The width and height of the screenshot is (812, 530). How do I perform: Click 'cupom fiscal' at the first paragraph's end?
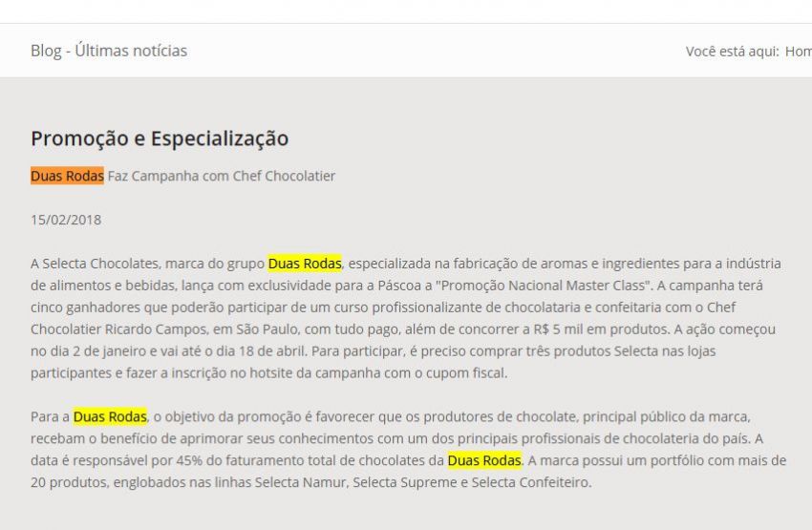click(x=465, y=372)
